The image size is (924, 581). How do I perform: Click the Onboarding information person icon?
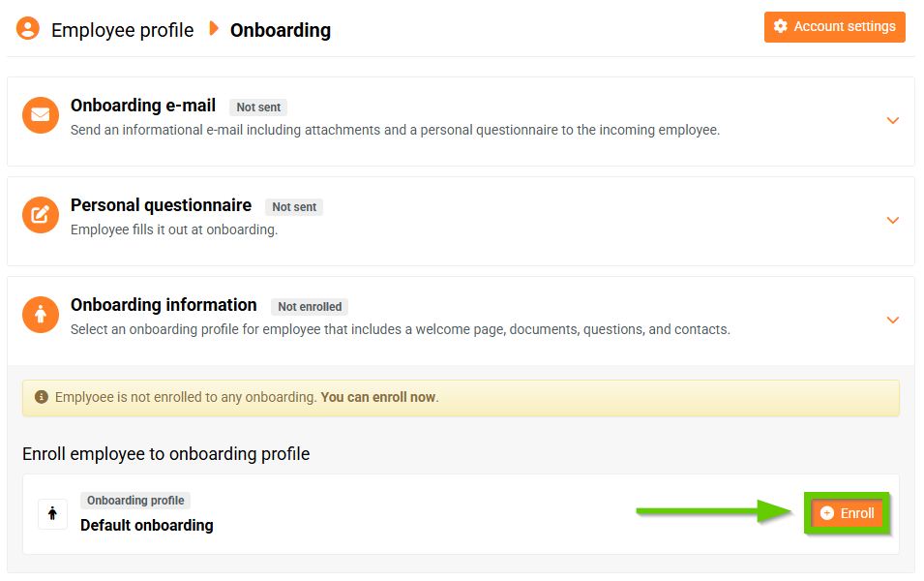[41, 315]
